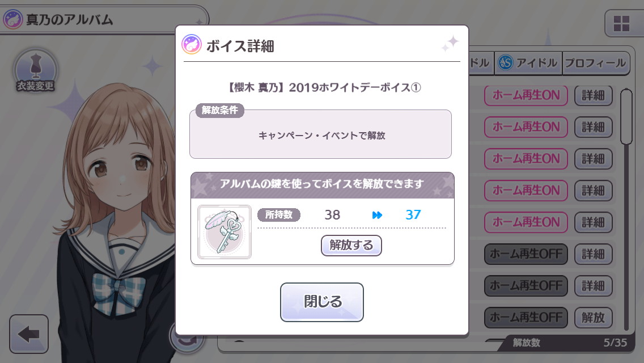Click the 真乃のアルバム title icon

pos(12,19)
